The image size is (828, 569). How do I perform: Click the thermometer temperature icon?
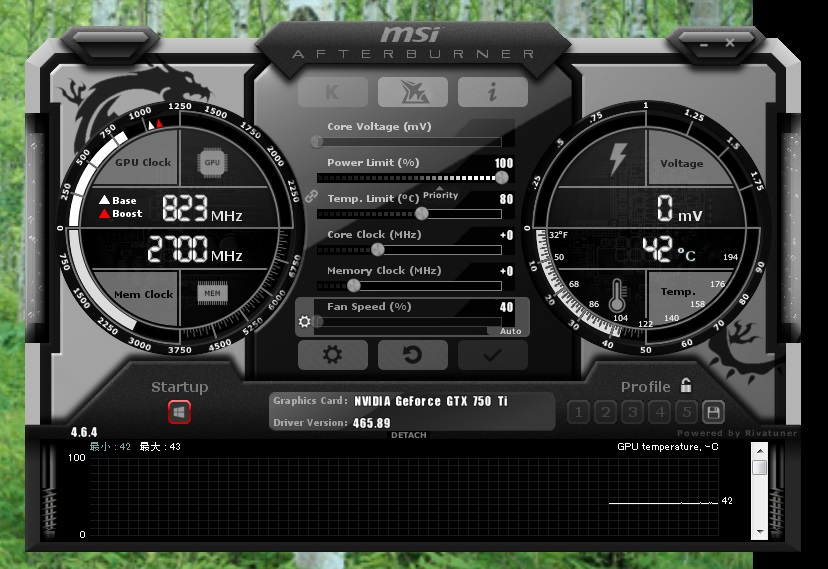pyautogui.click(x=617, y=295)
